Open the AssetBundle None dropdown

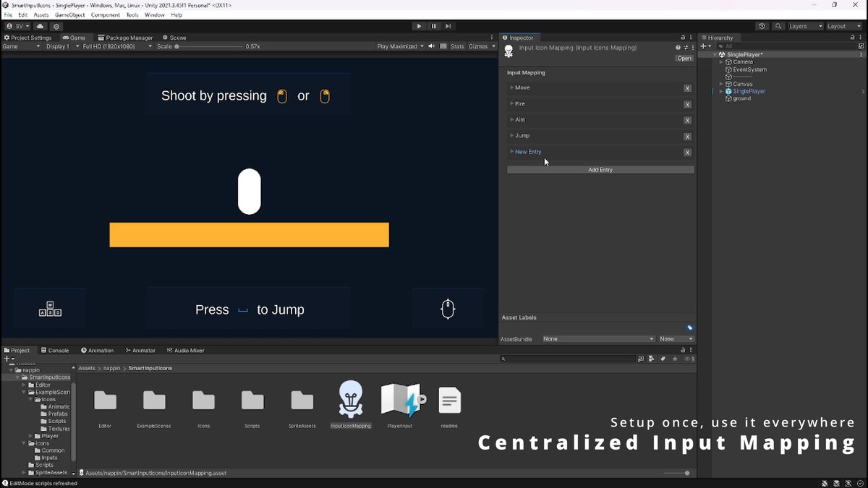pyautogui.click(x=597, y=338)
